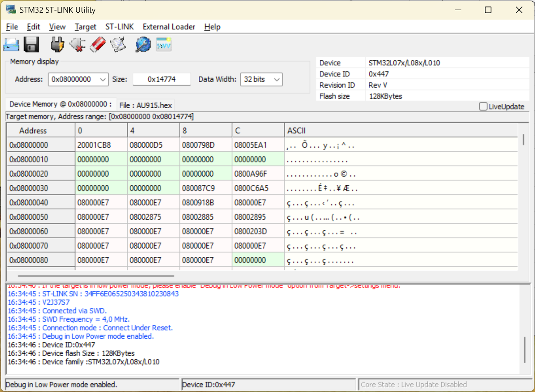The image size is (535, 392).
Task: Click the Connect to target plug icon
Action: click(57, 44)
